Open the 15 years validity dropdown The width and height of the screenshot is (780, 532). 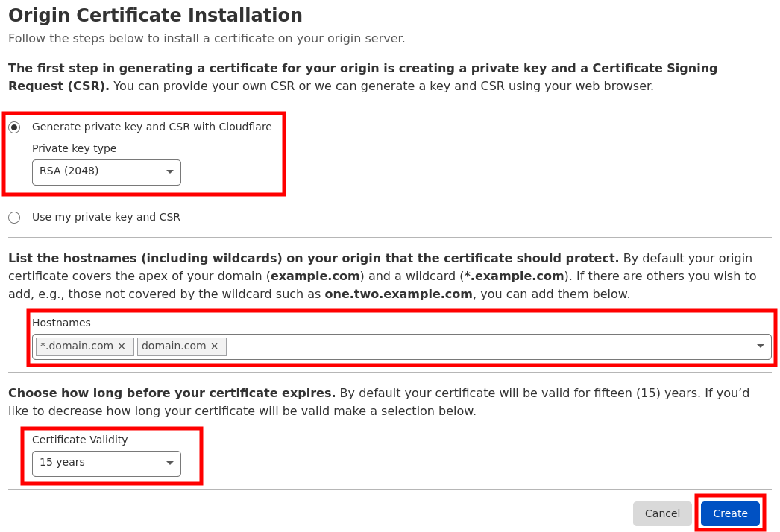107,463
